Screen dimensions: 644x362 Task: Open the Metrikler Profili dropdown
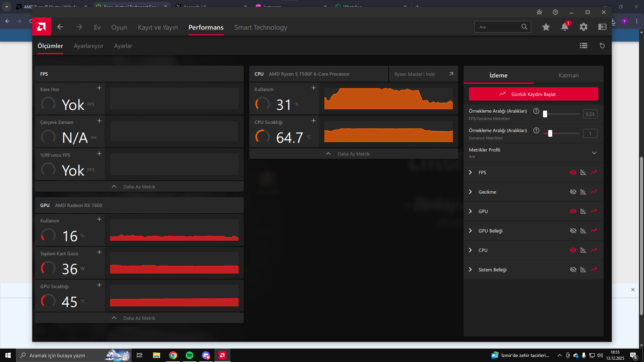pos(594,153)
